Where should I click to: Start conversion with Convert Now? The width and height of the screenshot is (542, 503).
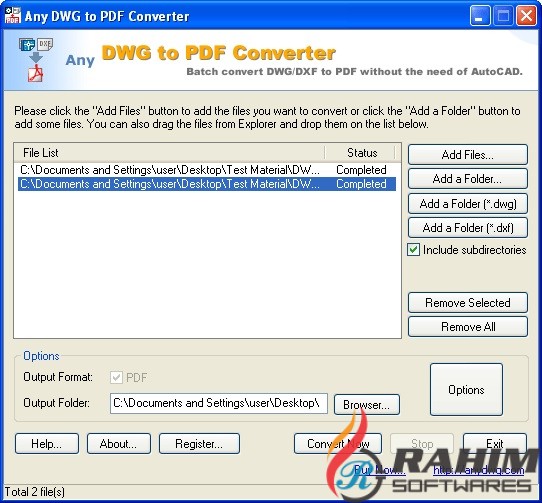(x=338, y=444)
